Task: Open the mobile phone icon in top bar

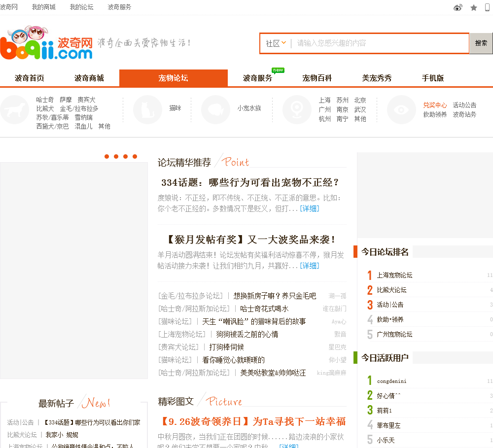Action: click(x=487, y=7)
